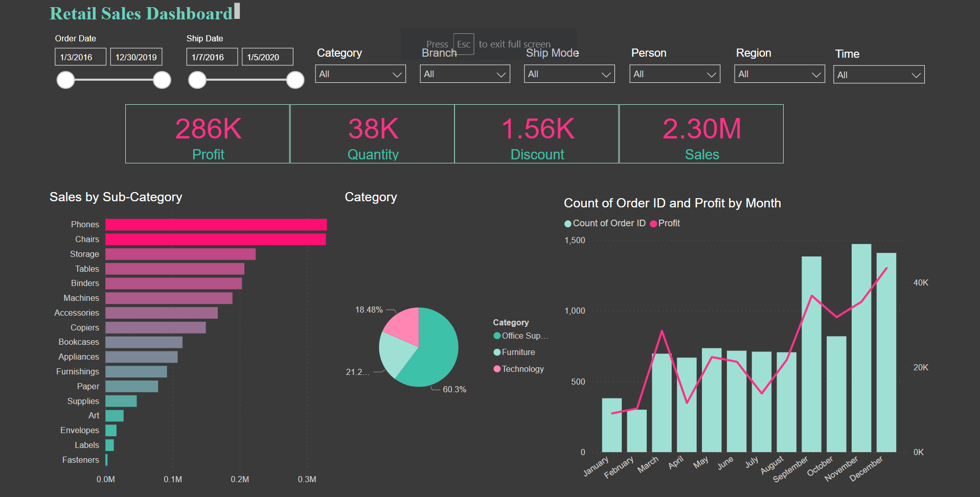This screenshot has height=497, width=980.
Task: Click the Count of Order ID legend dot
Action: [x=567, y=224]
